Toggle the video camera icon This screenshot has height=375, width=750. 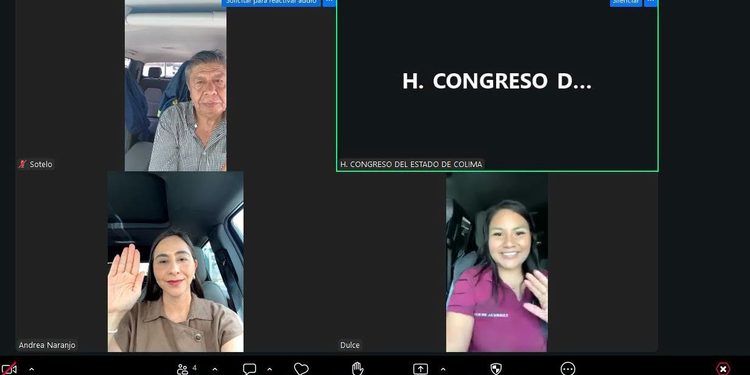[x=9, y=368]
